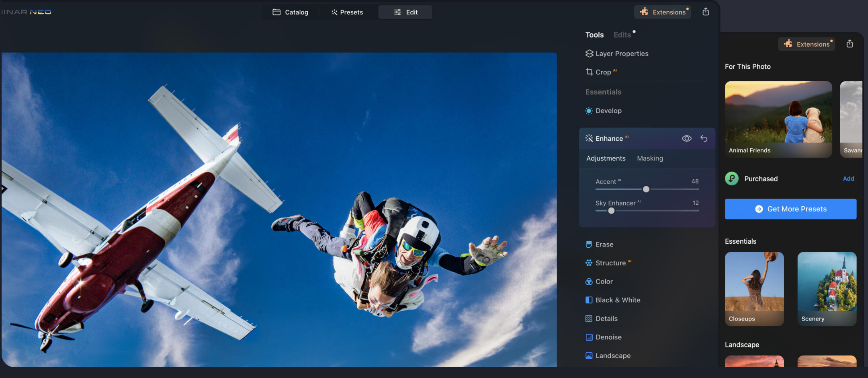Viewport: 868px width, 378px height.
Task: Select the Crop tool icon
Action: point(589,72)
